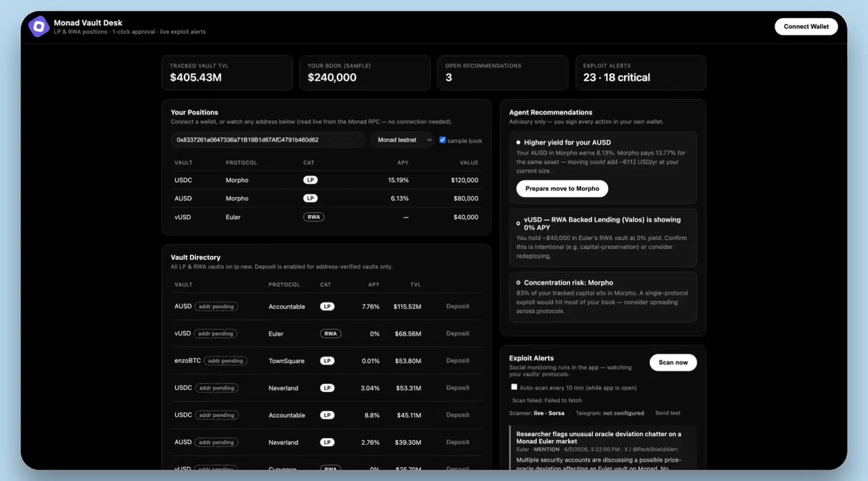Click the 15.19% APY cell

point(398,180)
